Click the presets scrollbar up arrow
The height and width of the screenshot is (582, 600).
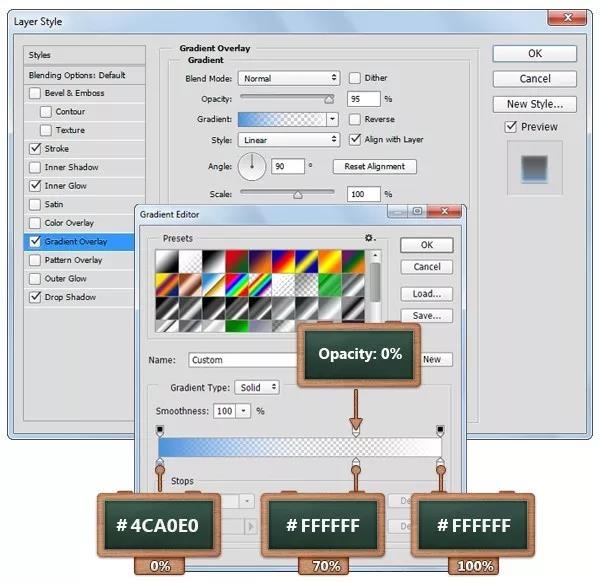click(x=376, y=255)
